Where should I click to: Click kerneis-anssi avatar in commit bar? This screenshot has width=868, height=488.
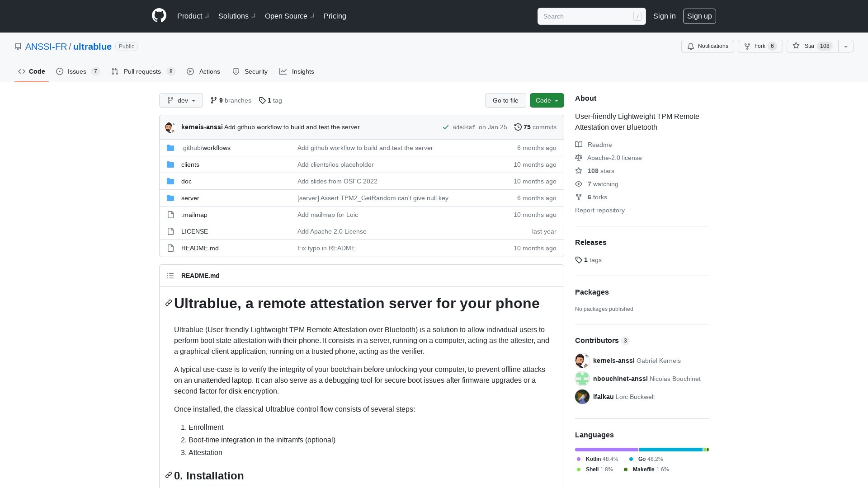170,127
